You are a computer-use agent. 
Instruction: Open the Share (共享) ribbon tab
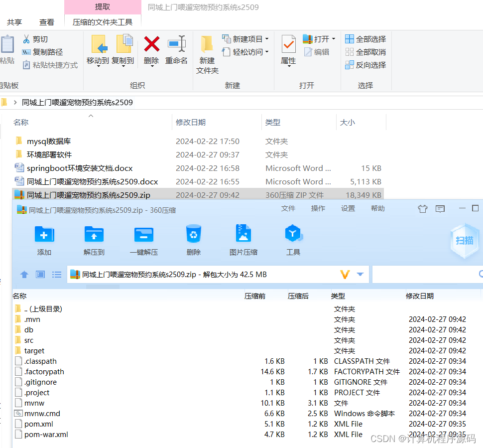(x=14, y=22)
